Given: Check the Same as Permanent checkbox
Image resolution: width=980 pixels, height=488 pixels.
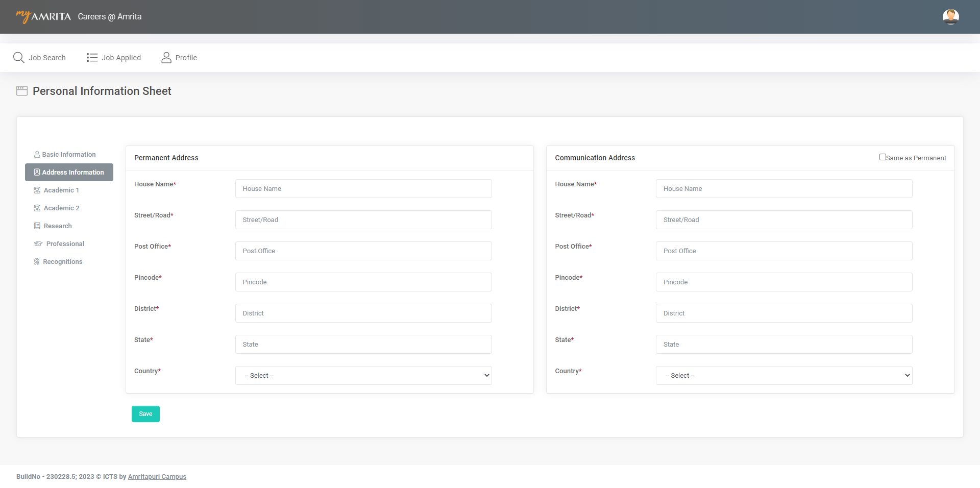Looking at the screenshot, I should point(883,157).
